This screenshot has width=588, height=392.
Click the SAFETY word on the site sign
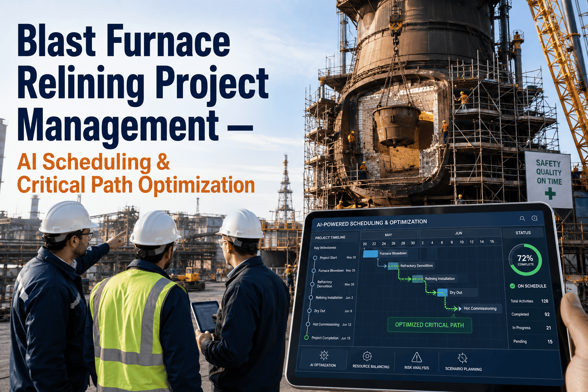[548, 163]
